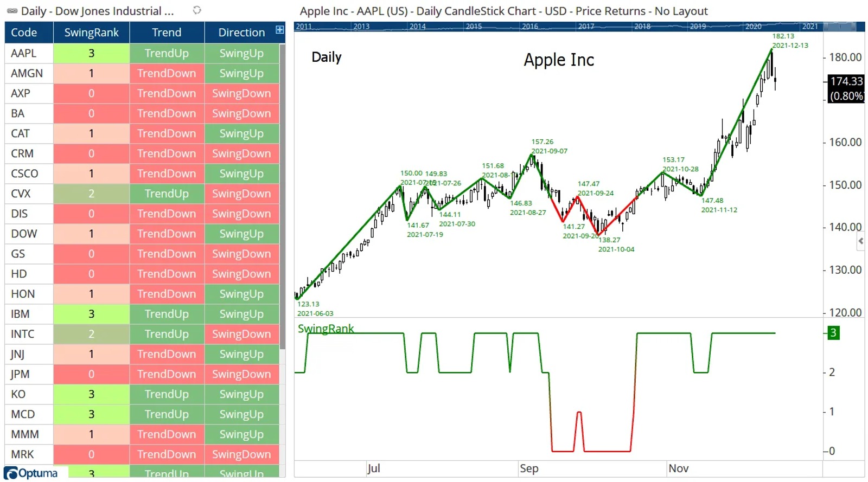Add a column with the plus icon
This screenshot has width=868, height=482.
pyautogui.click(x=279, y=30)
